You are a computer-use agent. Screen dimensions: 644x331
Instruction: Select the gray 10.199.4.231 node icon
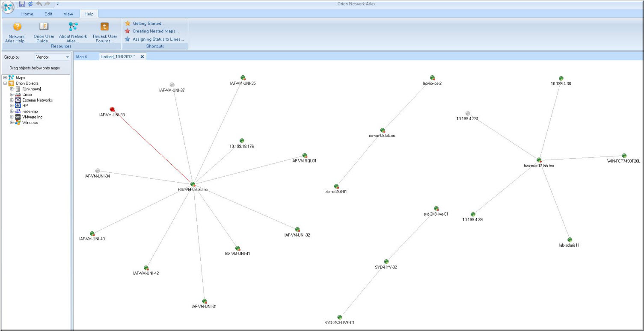point(468,113)
